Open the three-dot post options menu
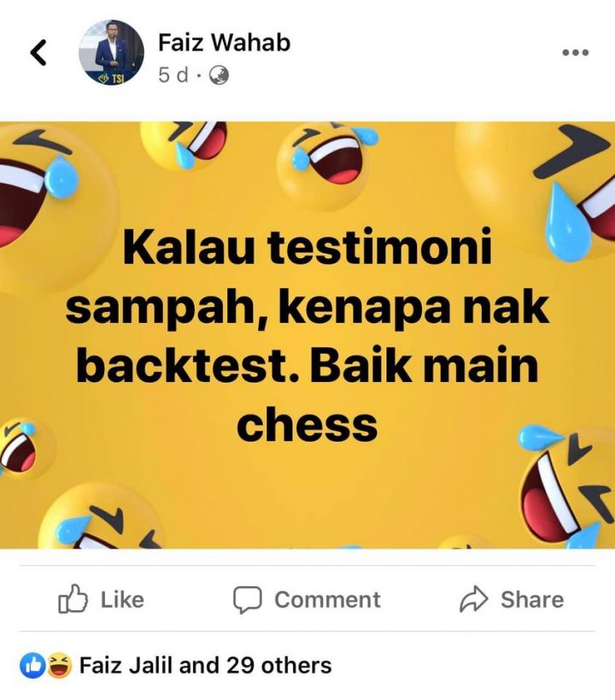 pos(575,52)
